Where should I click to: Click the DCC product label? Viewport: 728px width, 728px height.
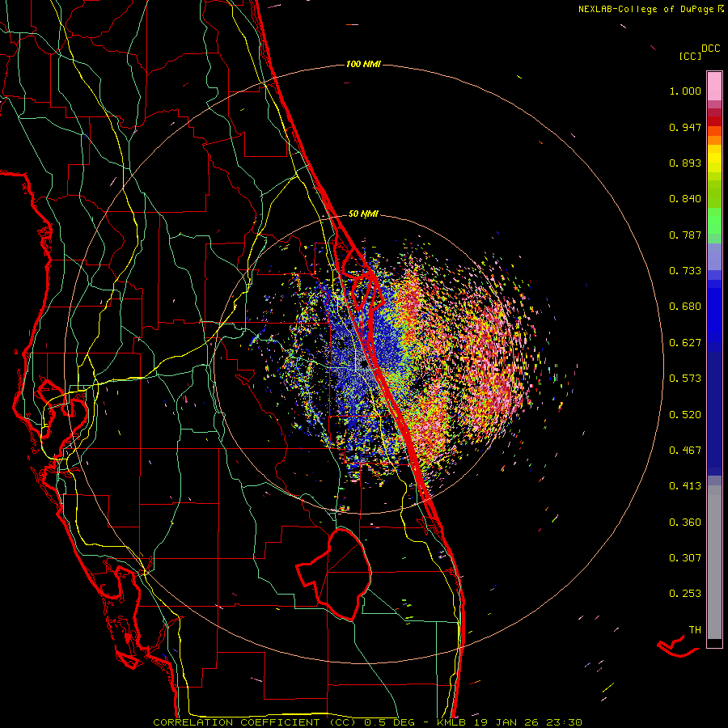[x=711, y=49]
